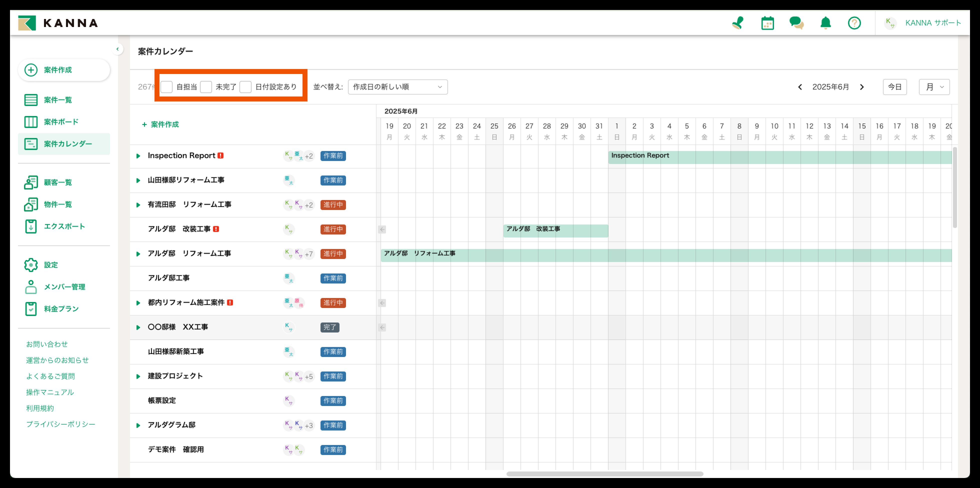
Task: Expand the Inspection Report row
Action: click(x=138, y=156)
